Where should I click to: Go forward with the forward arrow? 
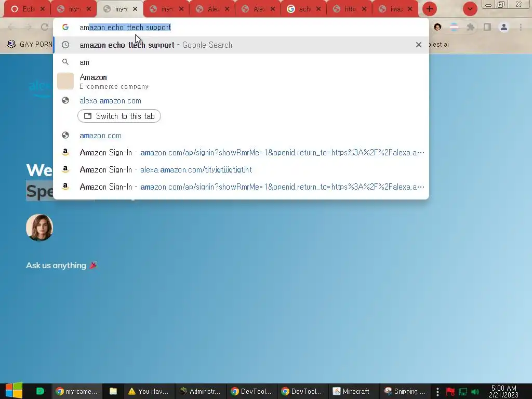coord(28,27)
